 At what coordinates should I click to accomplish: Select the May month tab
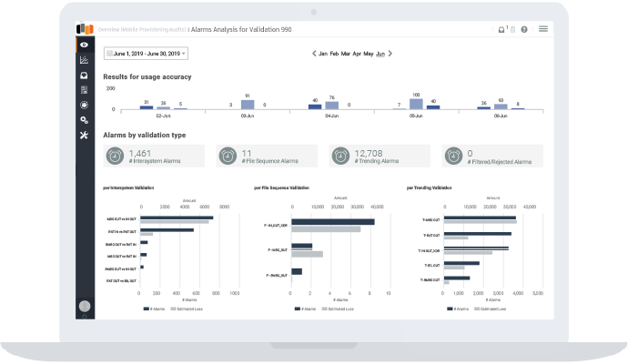pos(369,54)
